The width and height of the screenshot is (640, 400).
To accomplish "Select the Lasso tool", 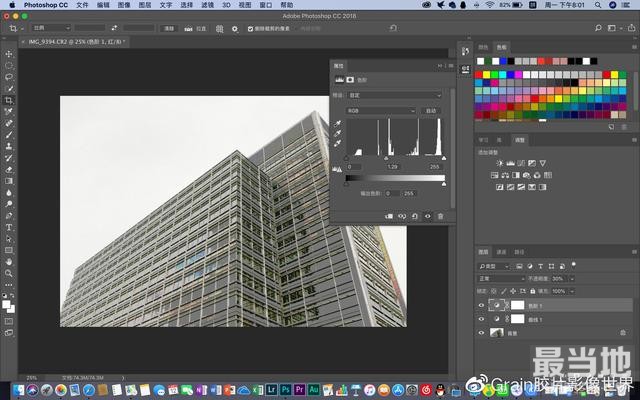I will click(x=9, y=77).
